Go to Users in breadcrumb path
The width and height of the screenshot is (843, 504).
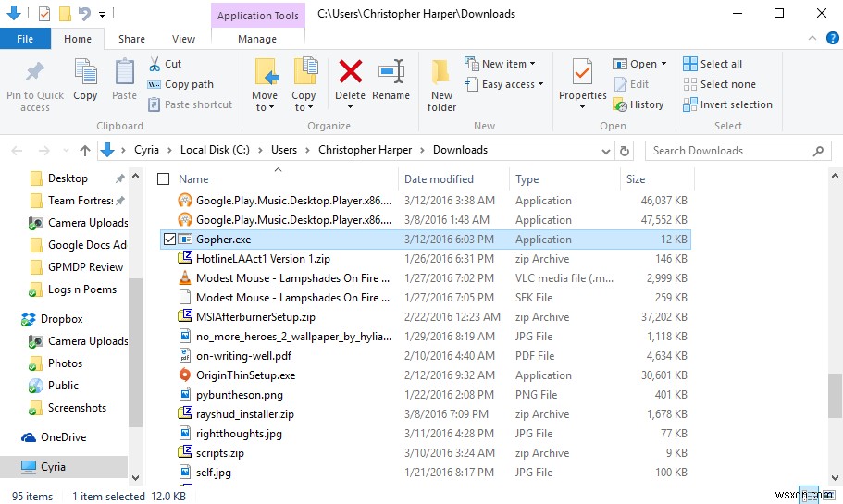(284, 150)
